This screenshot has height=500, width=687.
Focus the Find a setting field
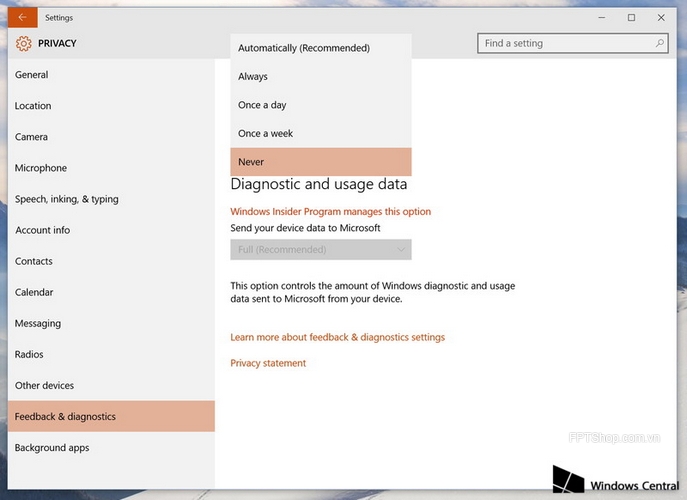point(573,43)
